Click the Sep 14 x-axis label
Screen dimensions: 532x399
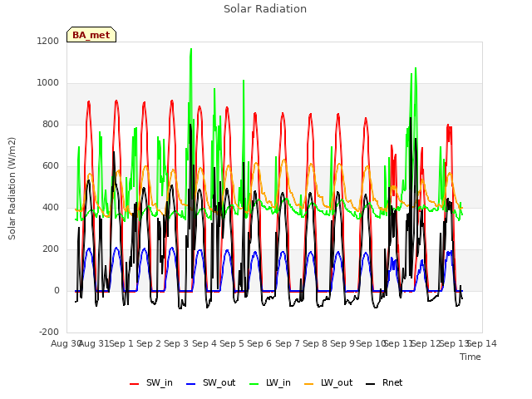[482, 343]
